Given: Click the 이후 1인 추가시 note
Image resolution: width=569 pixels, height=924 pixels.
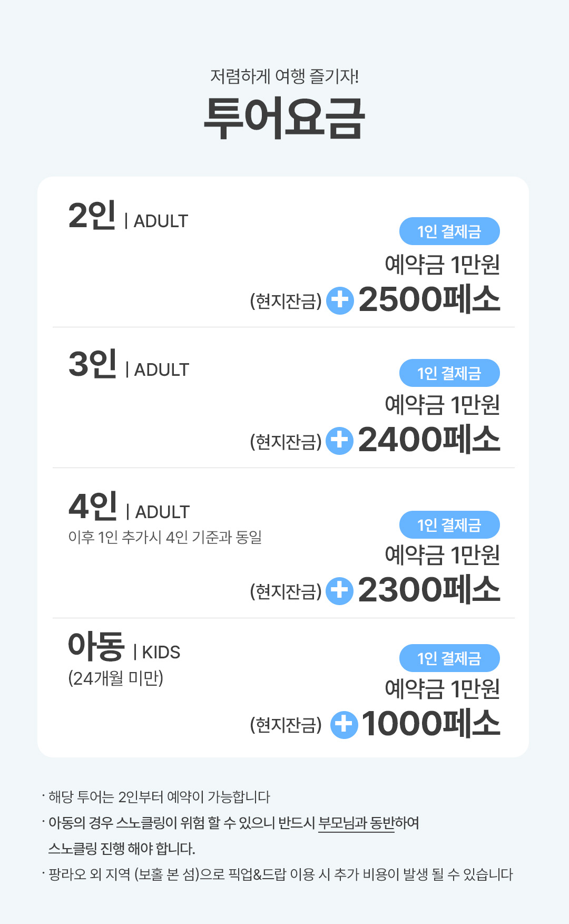Looking at the screenshot, I should (165, 537).
